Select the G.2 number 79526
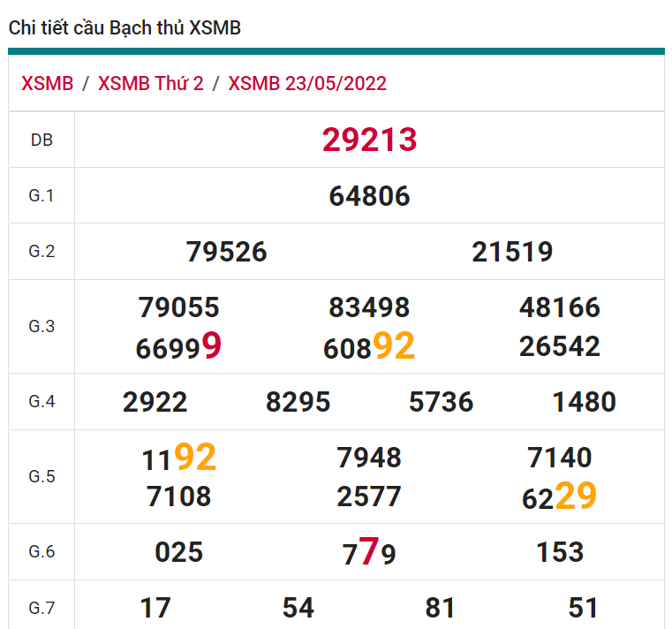This screenshot has height=629, width=672. coord(226,252)
